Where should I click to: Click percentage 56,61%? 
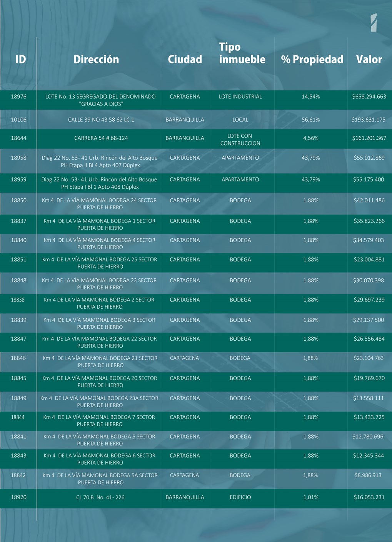tap(311, 120)
